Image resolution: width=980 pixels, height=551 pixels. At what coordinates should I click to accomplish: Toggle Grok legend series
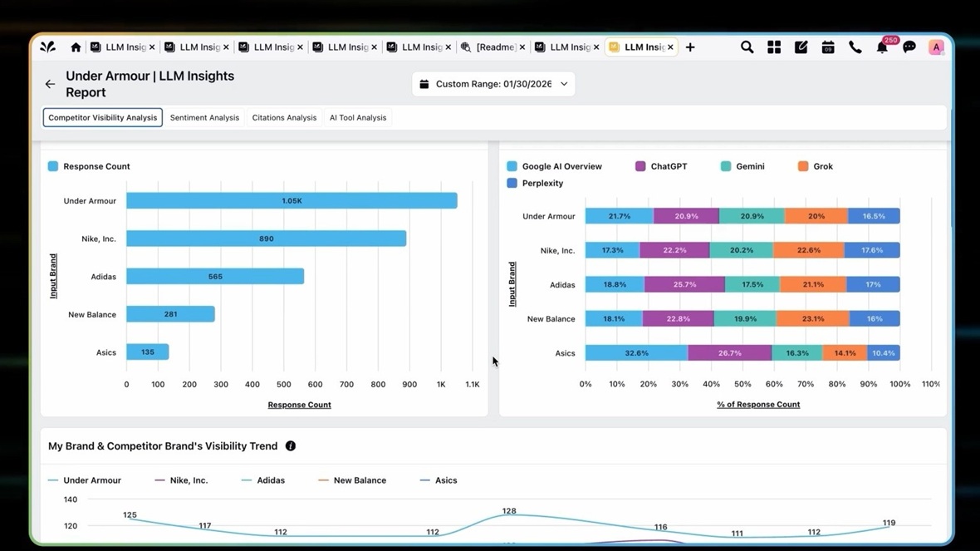click(816, 166)
